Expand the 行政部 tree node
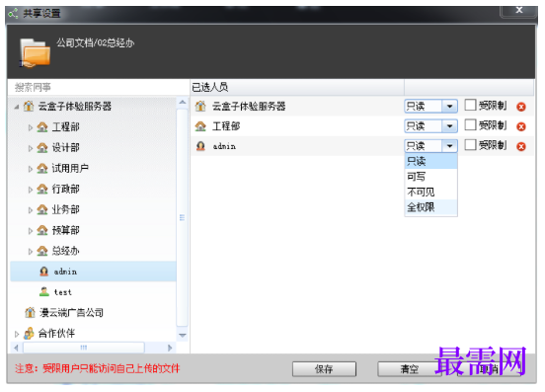545x392 pixels. (x=31, y=190)
